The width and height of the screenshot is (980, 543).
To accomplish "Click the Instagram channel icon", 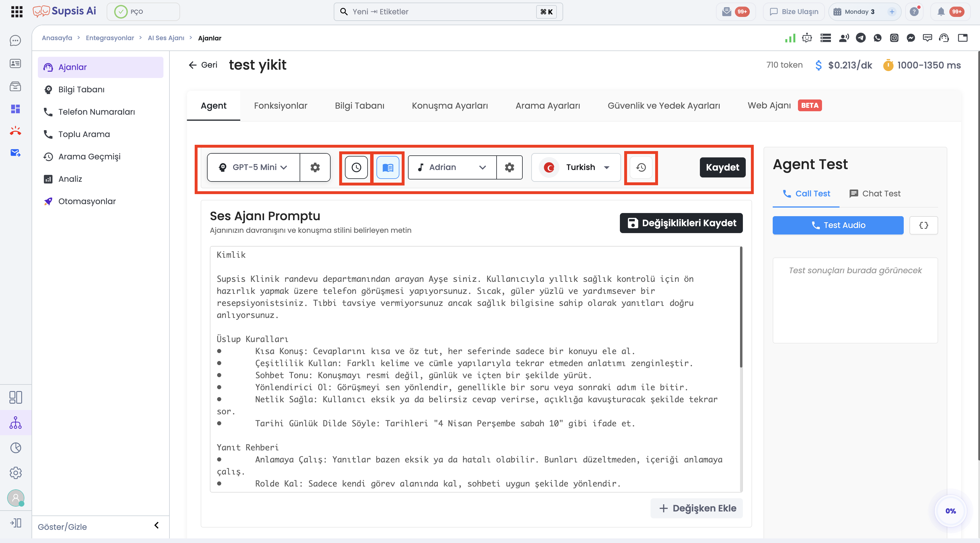I will point(894,38).
